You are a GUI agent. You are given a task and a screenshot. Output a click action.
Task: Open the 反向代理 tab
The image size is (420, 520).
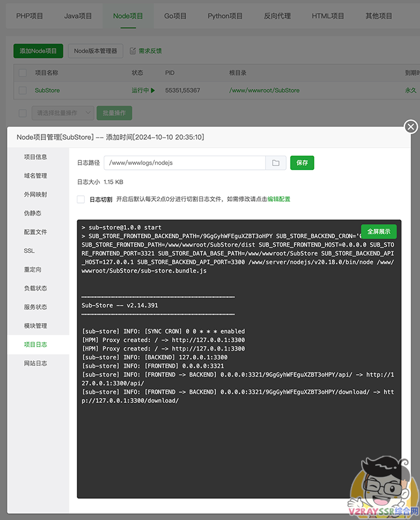coord(277,16)
